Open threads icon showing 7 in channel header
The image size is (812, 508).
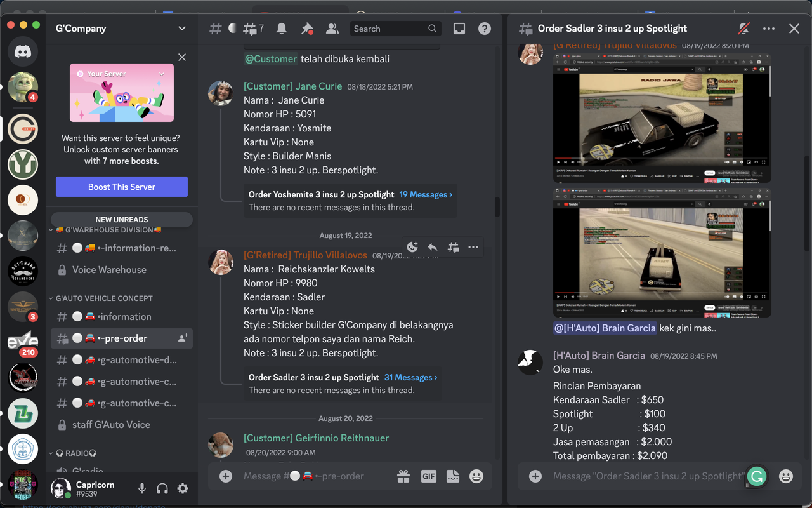[254, 29]
